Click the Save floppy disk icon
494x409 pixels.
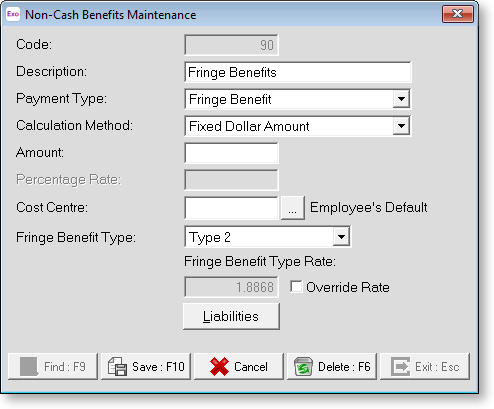pos(117,367)
